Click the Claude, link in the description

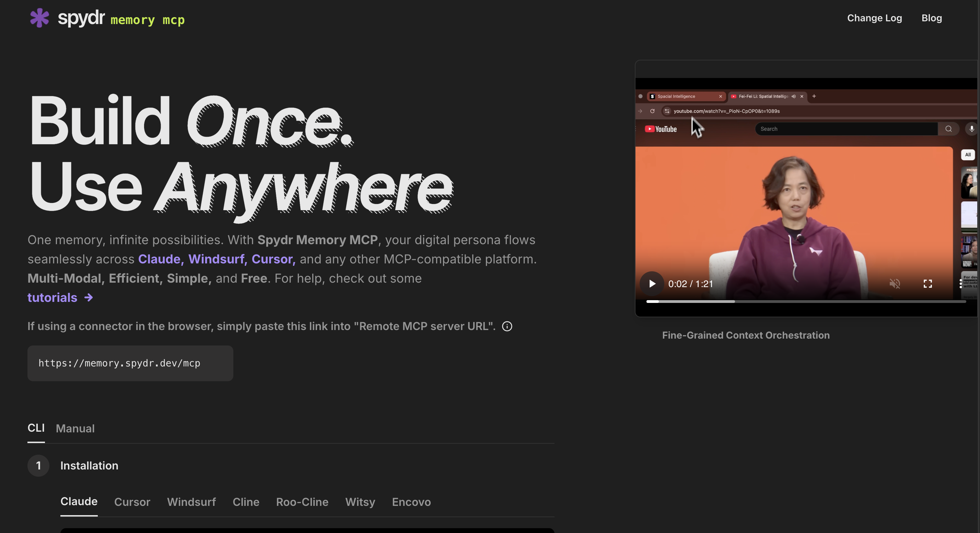click(x=161, y=259)
